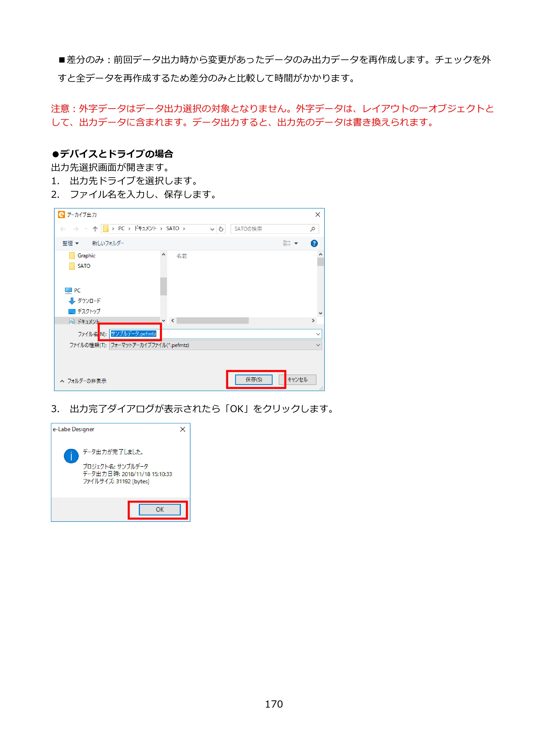Expand the address bar history dropdown
The width and height of the screenshot is (535, 756).
coord(212,229)
